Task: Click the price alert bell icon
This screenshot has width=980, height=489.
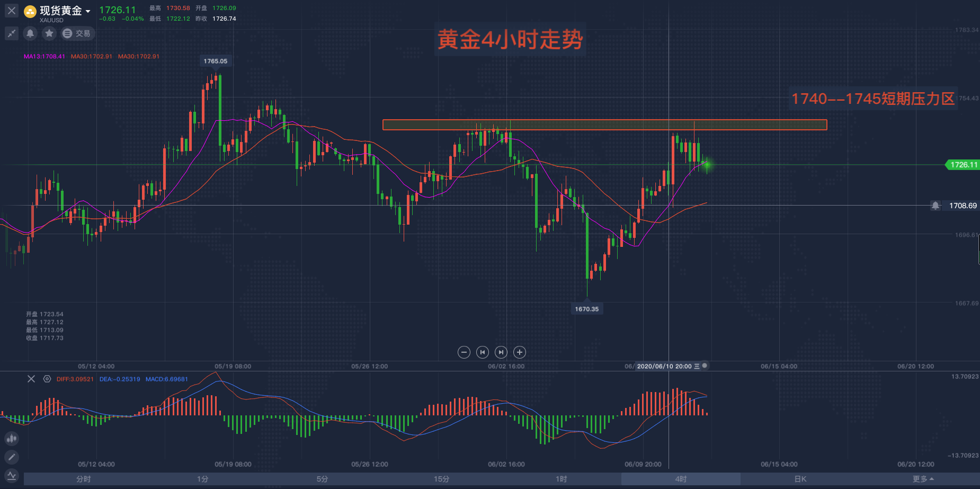Action: (x=30, y=33)
